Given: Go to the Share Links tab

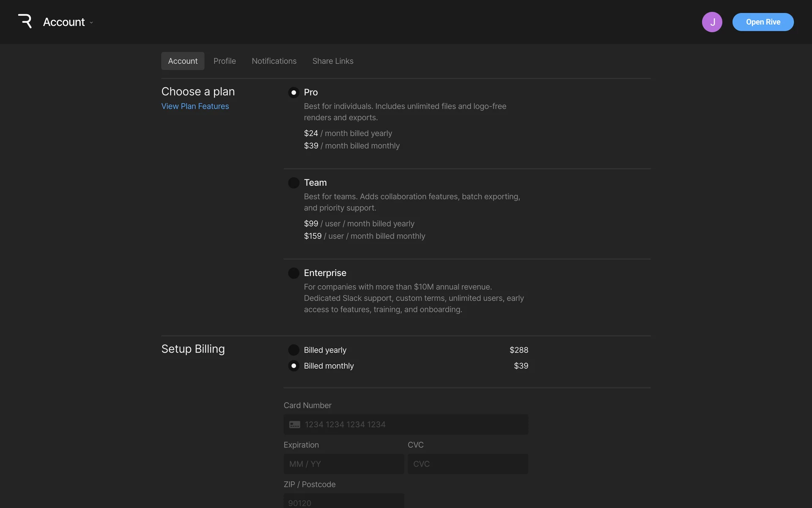Looking at the screenshot, I should (x=333, y=61).
